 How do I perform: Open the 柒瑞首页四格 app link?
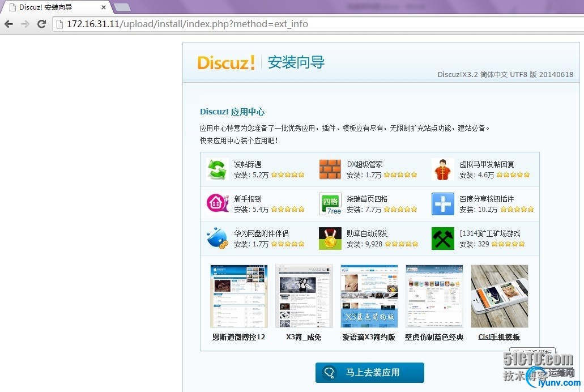point(367,199)
